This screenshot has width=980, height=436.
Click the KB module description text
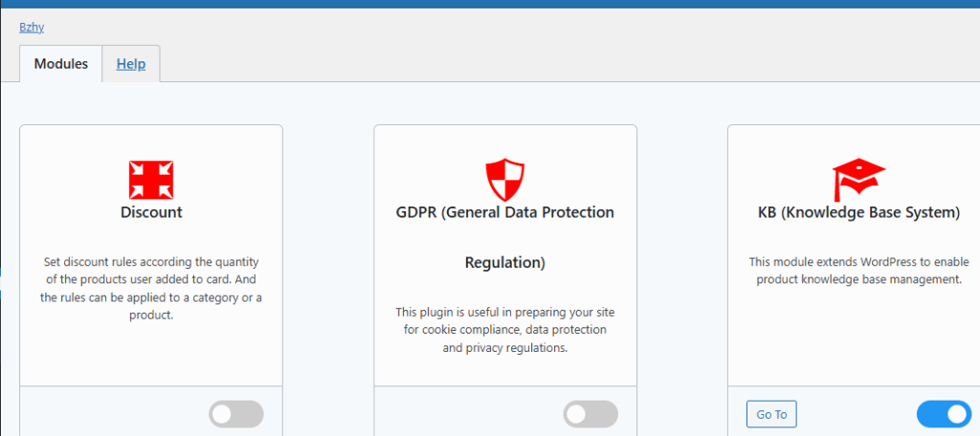[858, 271]
